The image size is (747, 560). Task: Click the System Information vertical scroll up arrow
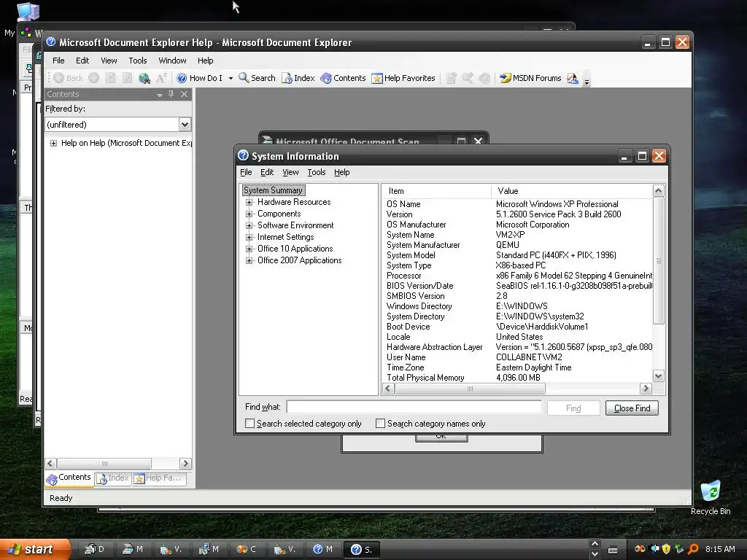coord(659,191)
